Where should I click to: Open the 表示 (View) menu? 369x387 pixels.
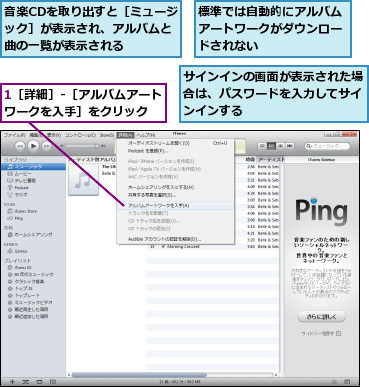coord(54,135)
